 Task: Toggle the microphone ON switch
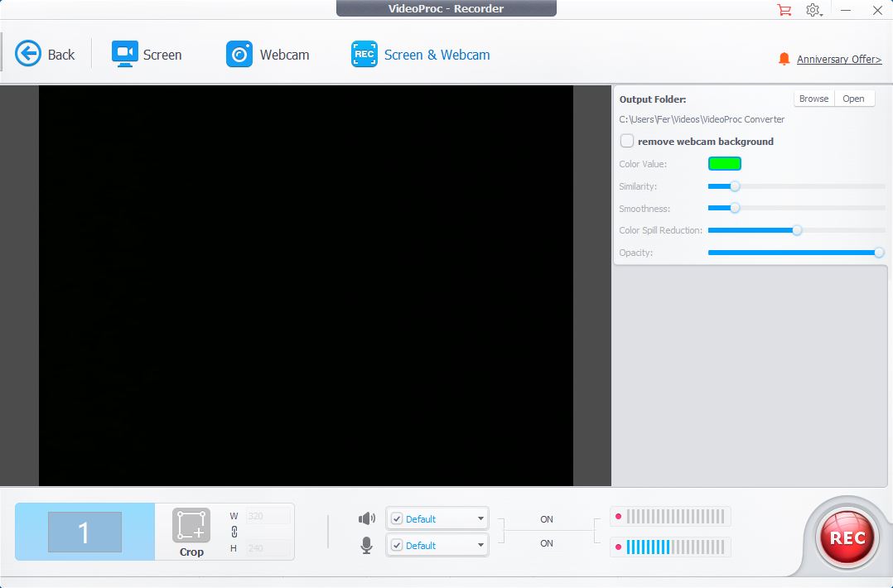click(x=547, y=543)
